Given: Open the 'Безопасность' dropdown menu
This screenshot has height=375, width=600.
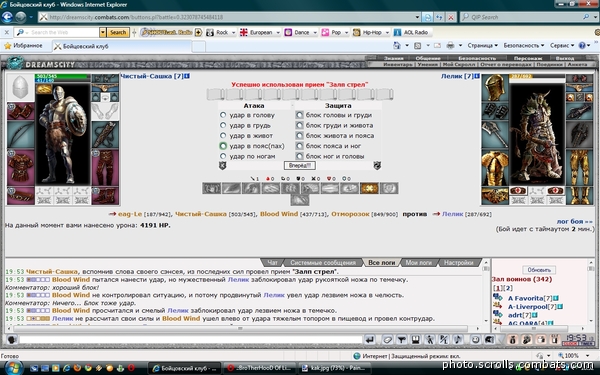Looking at the screenshot, I should [523, 46].
